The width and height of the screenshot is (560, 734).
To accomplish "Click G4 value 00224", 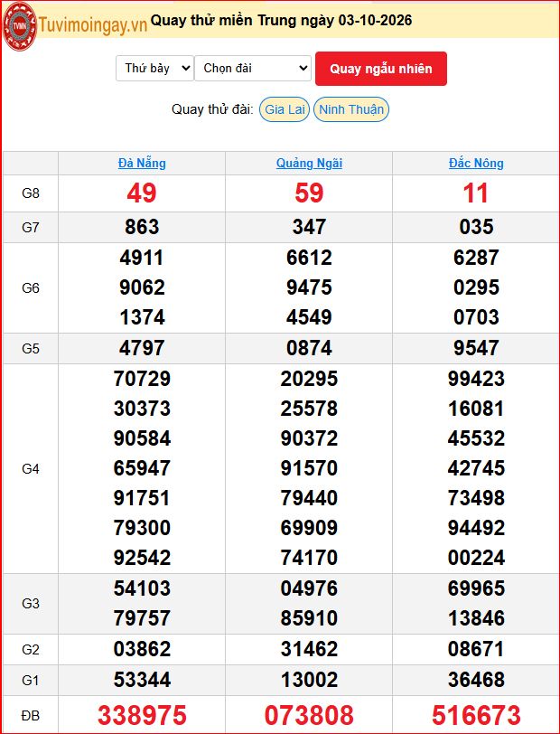I will point(476,558).
